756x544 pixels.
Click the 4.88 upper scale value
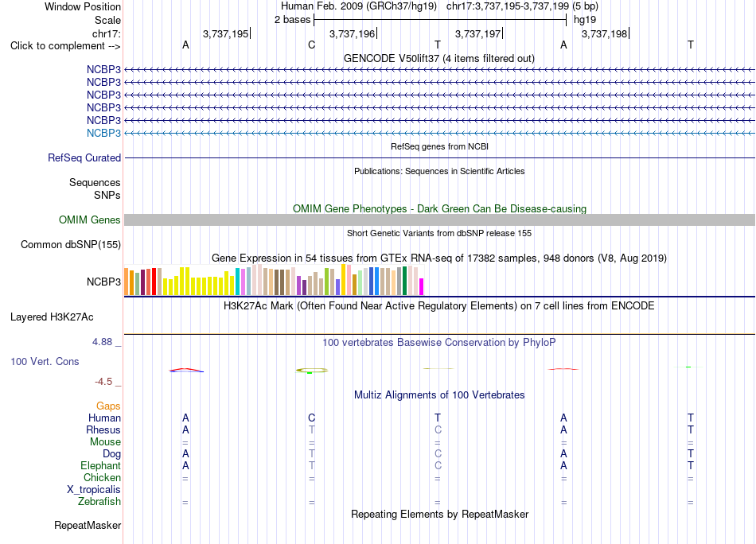[102, 342]
